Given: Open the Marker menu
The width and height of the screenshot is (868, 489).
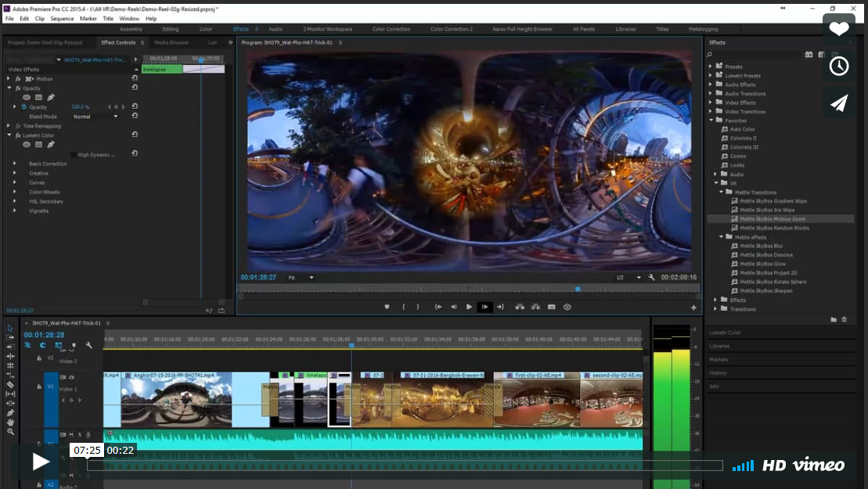Looking at the screenshot, I should point(88,18).
